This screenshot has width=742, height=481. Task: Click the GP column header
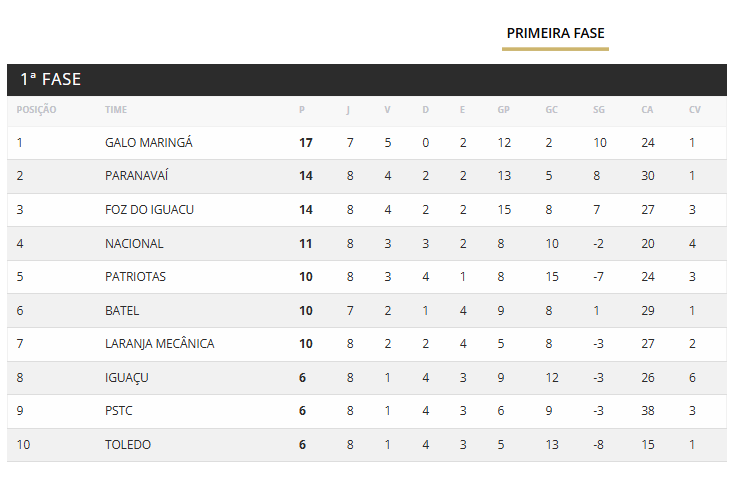tap(503, 110)
